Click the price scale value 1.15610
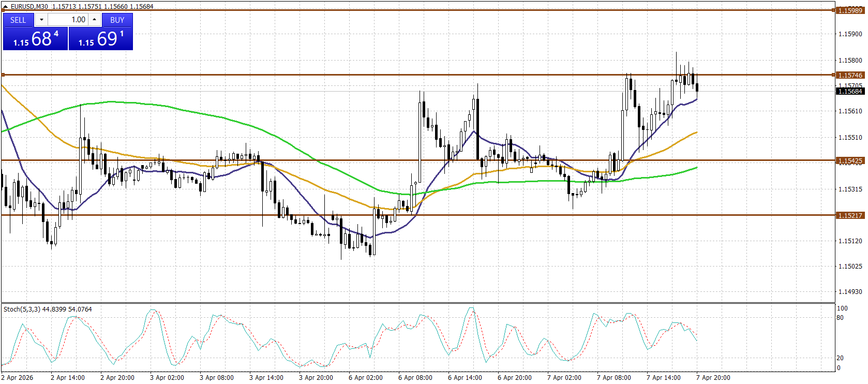868x384 pixels. [x=850, y=111]
